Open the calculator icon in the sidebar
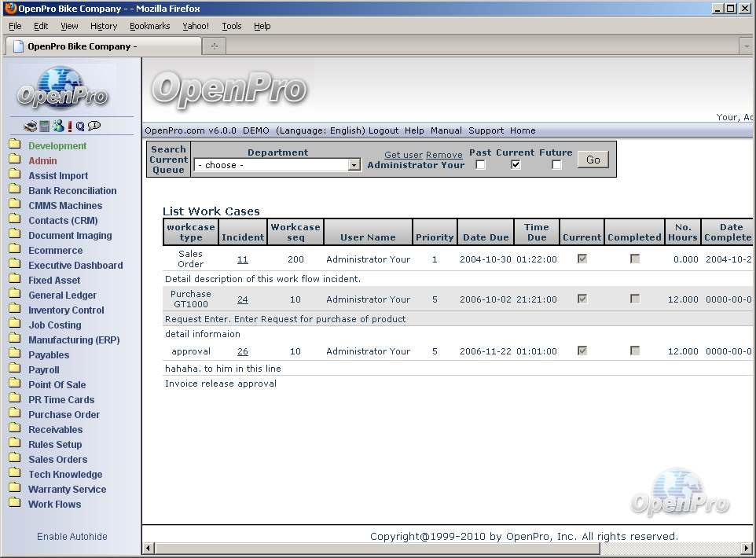756x558 pixels. point(45,126)
